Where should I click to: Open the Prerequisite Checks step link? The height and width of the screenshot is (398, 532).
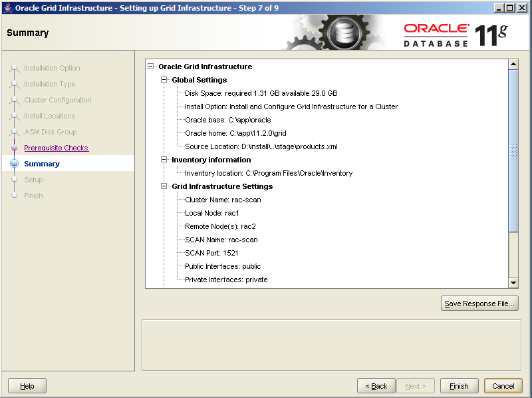pos(57,148)
